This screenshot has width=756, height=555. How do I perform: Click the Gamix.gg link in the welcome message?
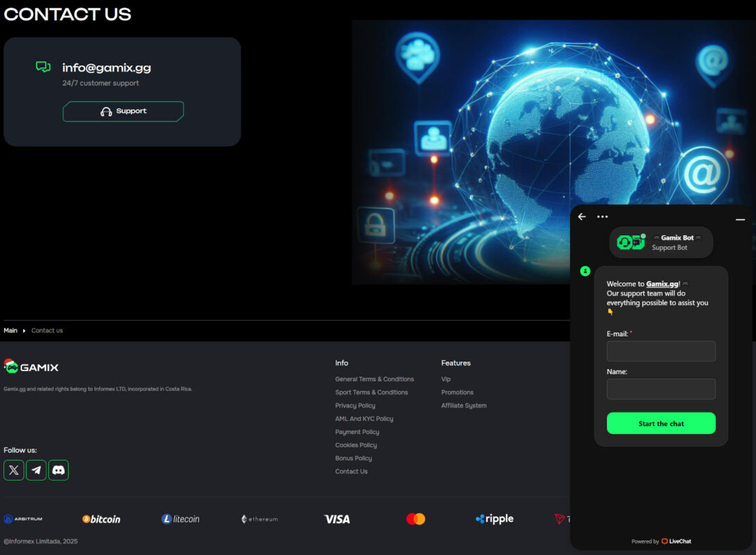662,284
